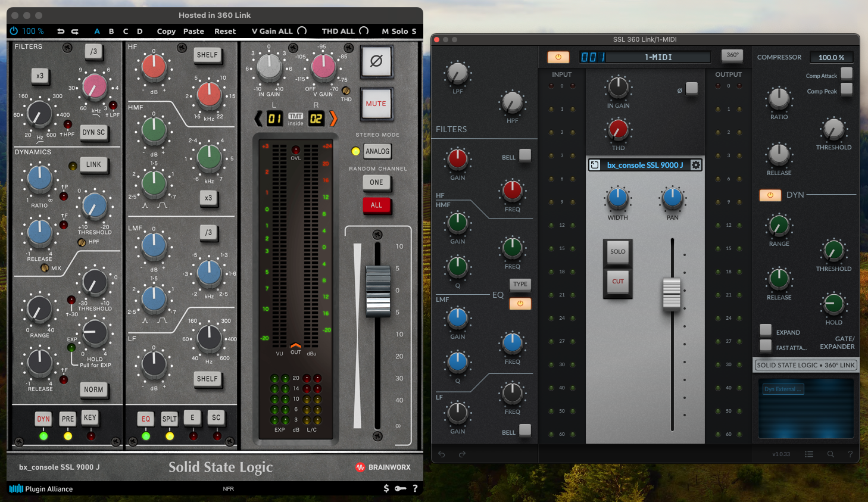Screen dimensions: 868x502
Task: Click the list icon next to v1.0.33
Action: (809, 454)
